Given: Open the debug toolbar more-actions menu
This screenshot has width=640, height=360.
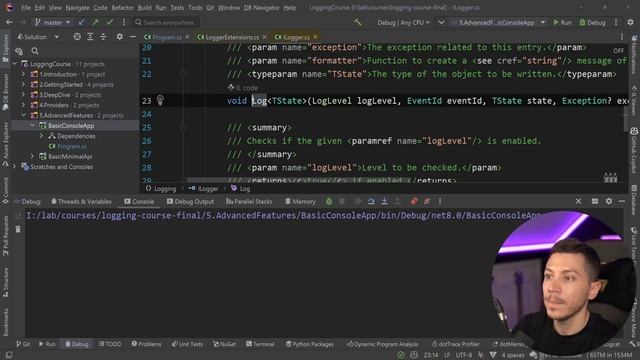Looking at the screenshot, I should click(440, 201).
